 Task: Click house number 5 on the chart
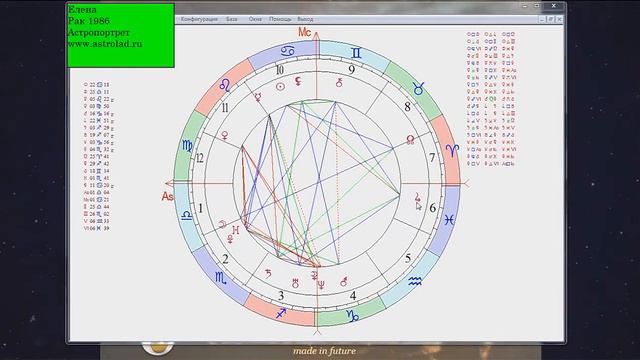pyautogui.click(x=408, y=258)
